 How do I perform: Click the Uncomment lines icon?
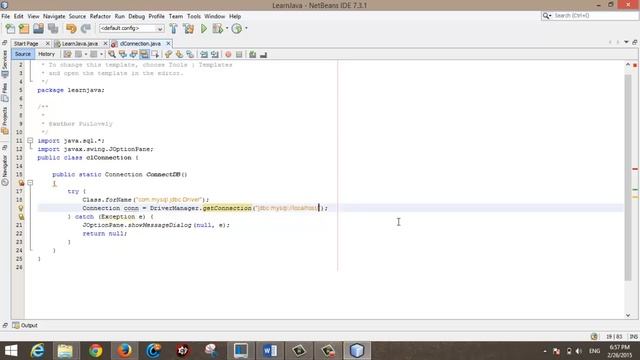[x=263, y=54]
